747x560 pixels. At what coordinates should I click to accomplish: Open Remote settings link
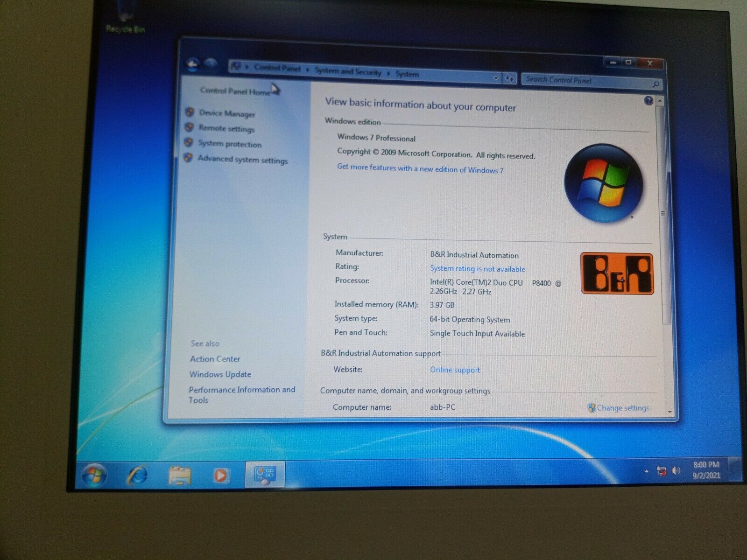[226, 128]
